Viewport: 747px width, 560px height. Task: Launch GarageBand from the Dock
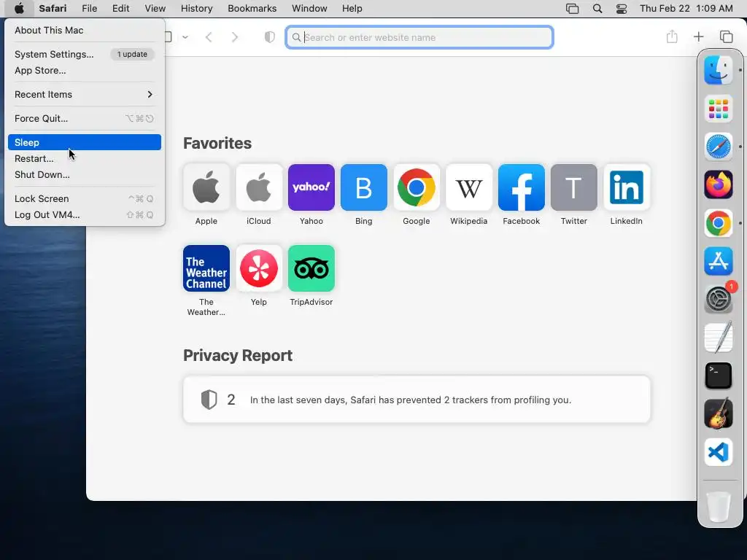(x=719, y=414)
